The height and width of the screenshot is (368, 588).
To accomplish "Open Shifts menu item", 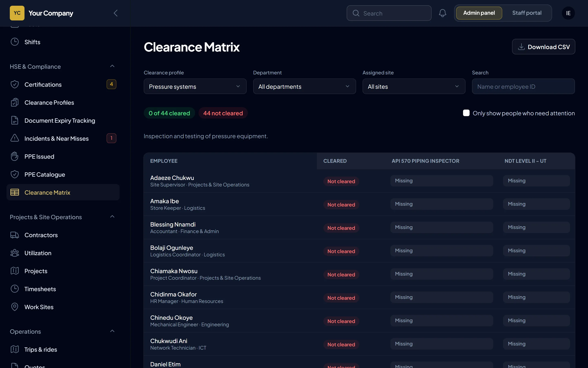I will coord(63,42).
